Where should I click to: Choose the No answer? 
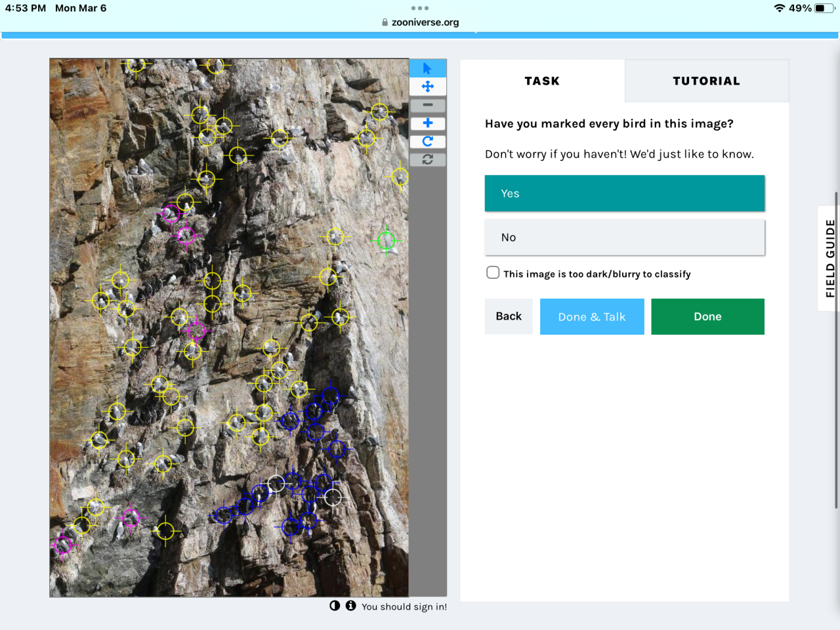click(x=625, y=238)
